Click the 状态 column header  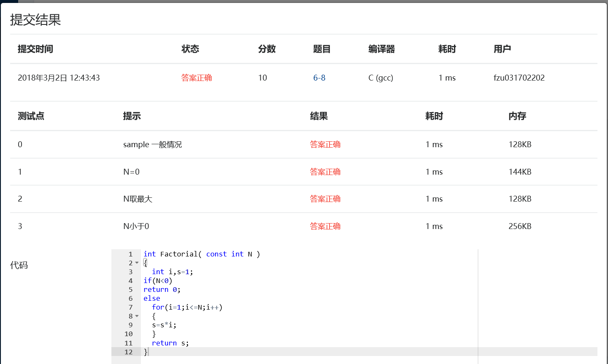tap(190, 49)
